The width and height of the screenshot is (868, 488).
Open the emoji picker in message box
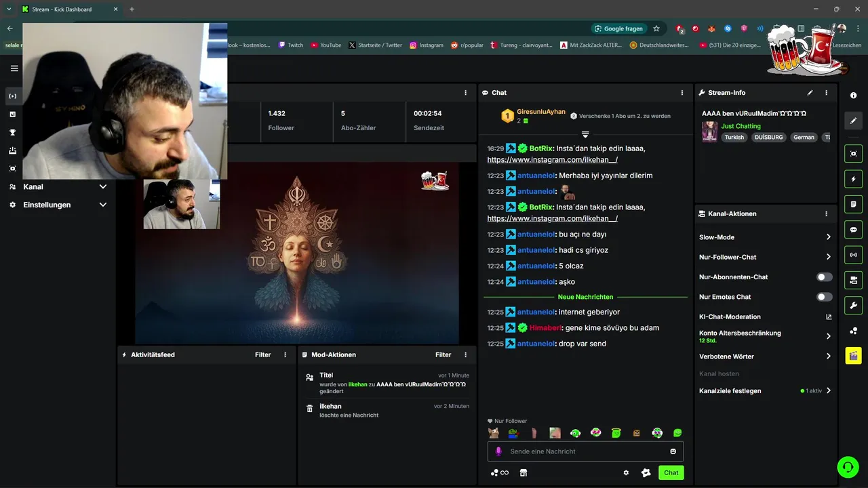[x=673, y=451]
